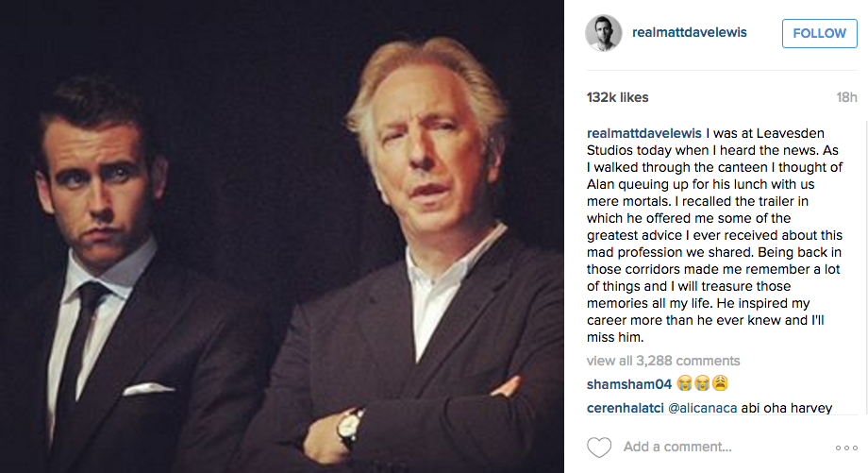Like the post with the heart icon
868x473 pixels.
599,447
